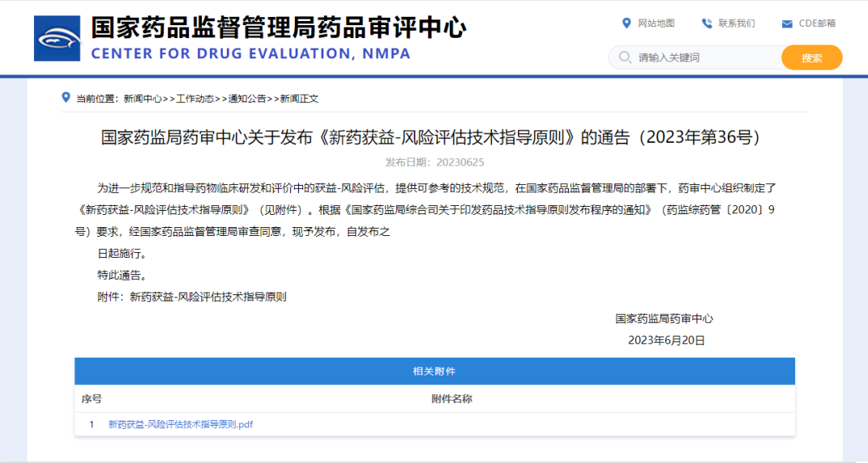The height and width of the screenshot is (463, 868).
Task: Go to 工作动态 in the breadcrumb
Action: pos(195,99)
